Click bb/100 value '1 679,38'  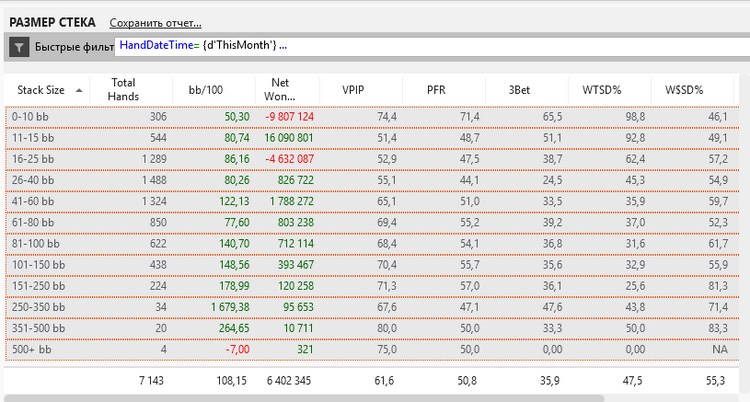230,307
